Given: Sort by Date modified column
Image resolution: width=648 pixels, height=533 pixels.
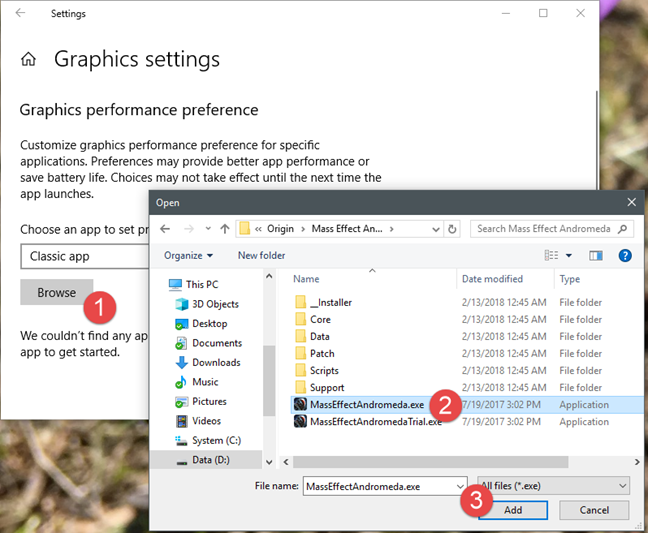Looking at the screenshot, I should point(492,279).
